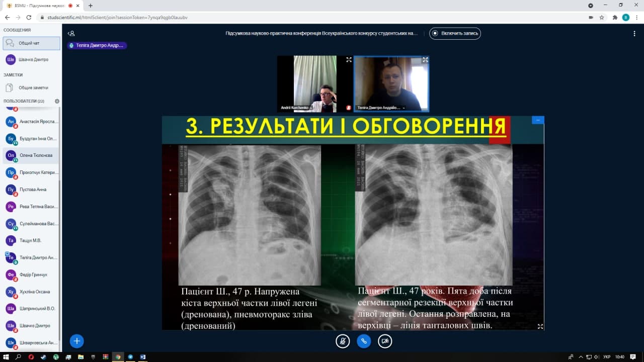Open the conference options three-dot menu
Viewport: 644px width, 362px height.
[634, 33]
